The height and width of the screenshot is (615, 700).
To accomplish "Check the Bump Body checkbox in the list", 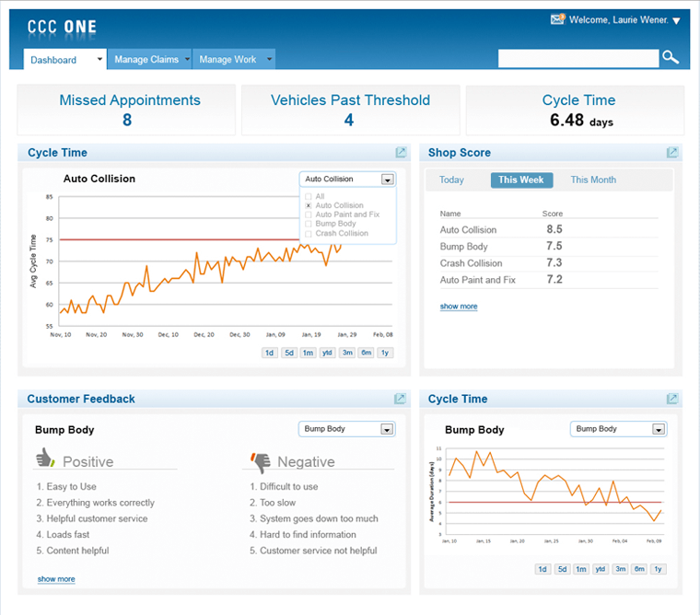I will tap(308, 224).
